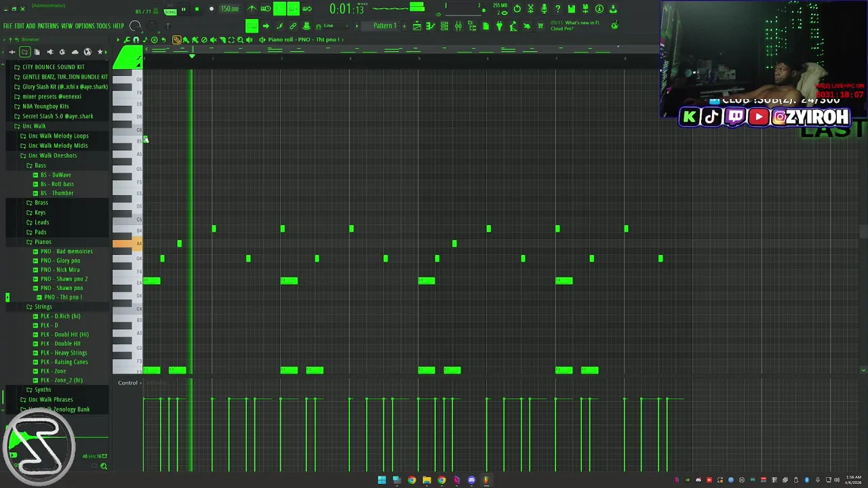Open the Mixer icon
The height and width of the screenshot is (488, 868).
[458, 26]
